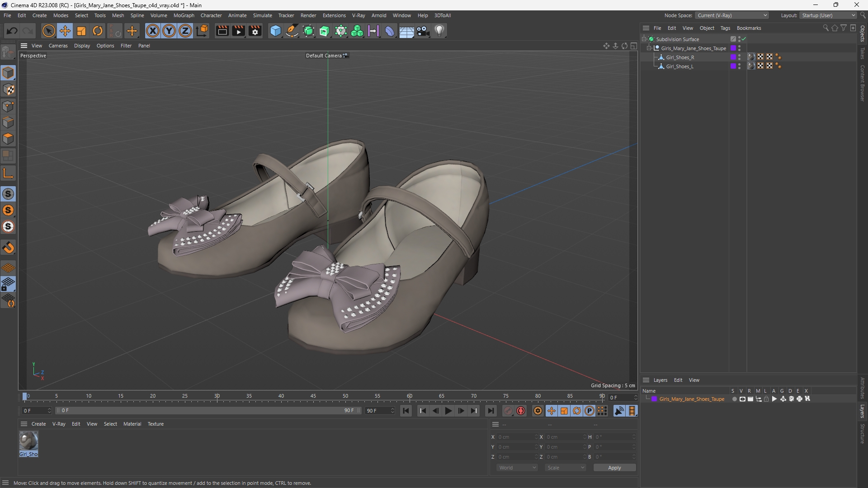Screen dimensions: 868x488
Task: Toggle layer Lock icon
Action: tap(766, 399)
